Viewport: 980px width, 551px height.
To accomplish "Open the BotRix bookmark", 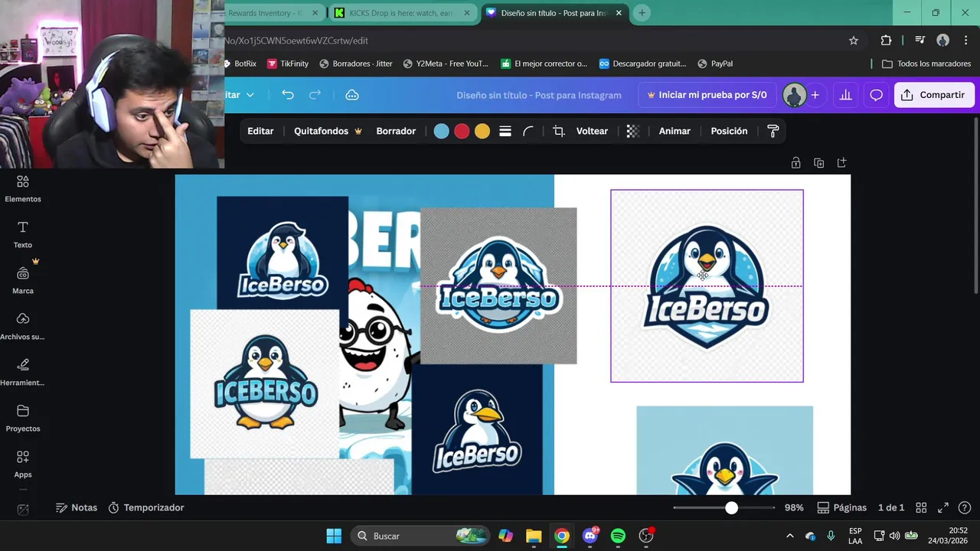I will [x=240, y=64].
